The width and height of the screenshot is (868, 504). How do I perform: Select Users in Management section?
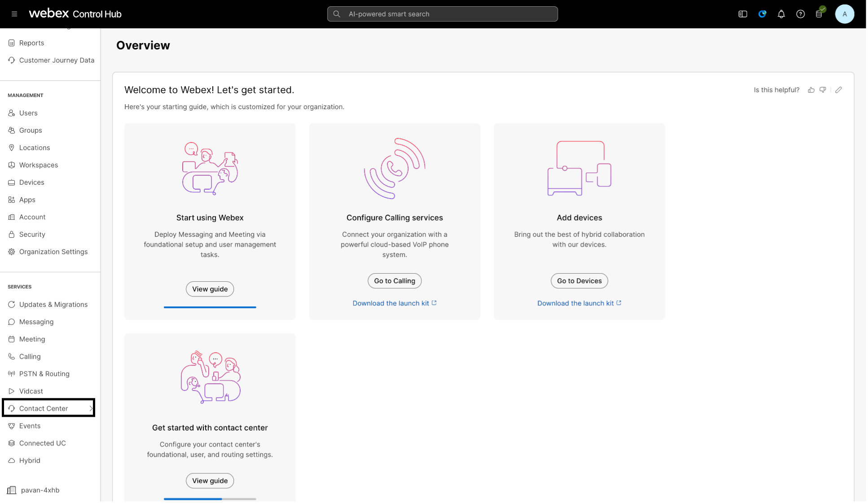[x=28, y=113]
